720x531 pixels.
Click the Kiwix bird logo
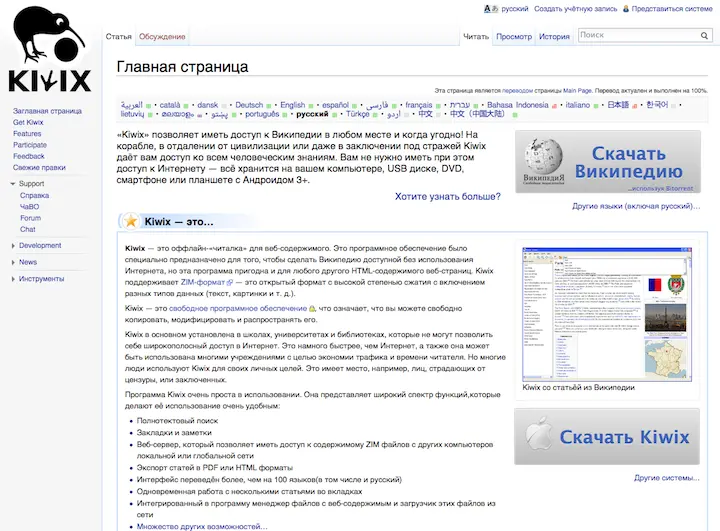coord(50,49)
